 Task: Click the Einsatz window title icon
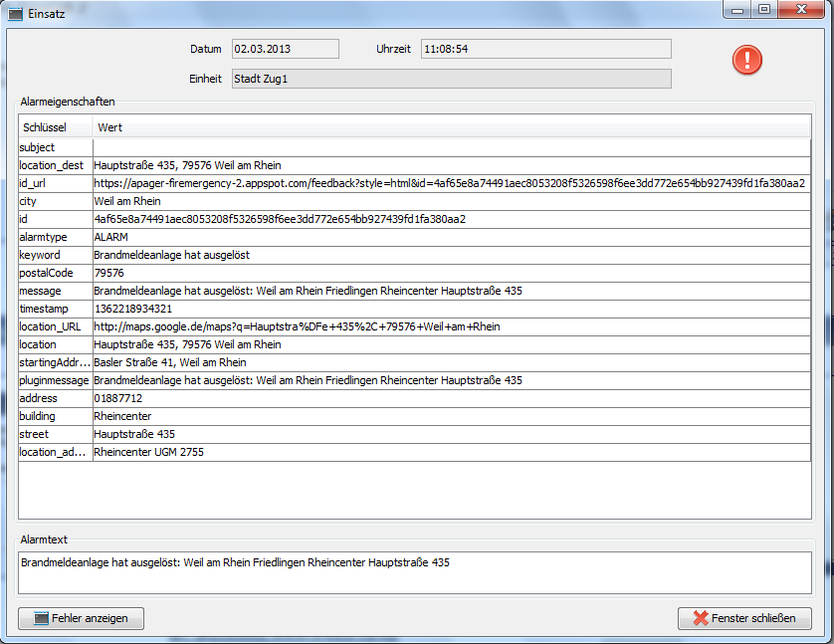(x=15, y=14)
